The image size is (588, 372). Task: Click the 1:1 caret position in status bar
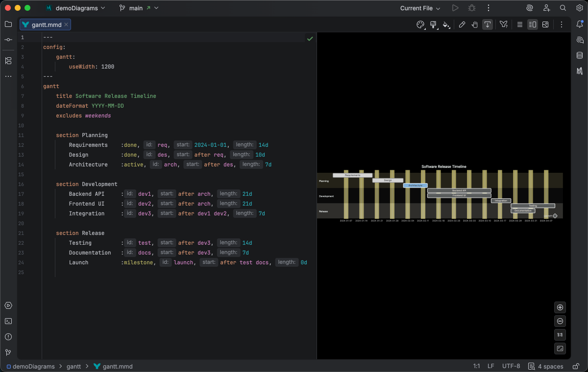click(476, 366)
